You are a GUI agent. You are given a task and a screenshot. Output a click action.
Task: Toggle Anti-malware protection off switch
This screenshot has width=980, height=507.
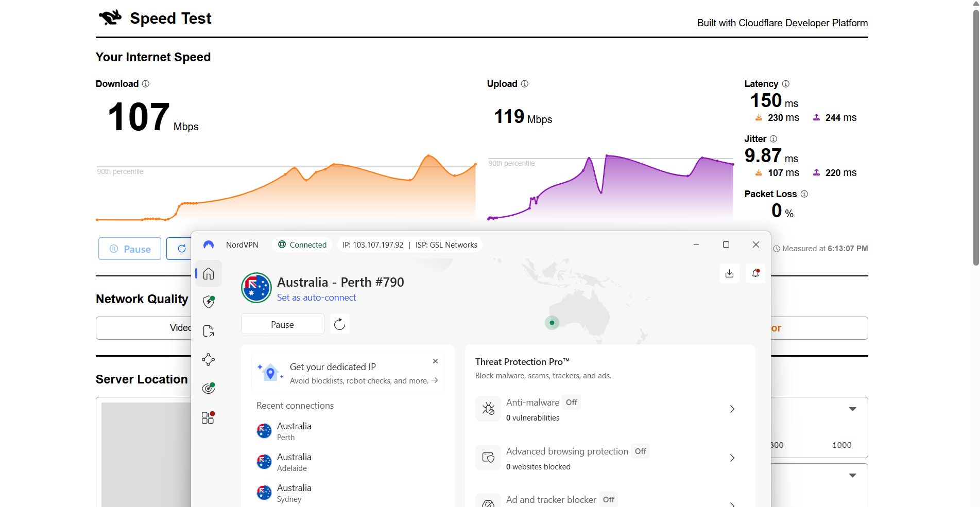tap(571, 402)
